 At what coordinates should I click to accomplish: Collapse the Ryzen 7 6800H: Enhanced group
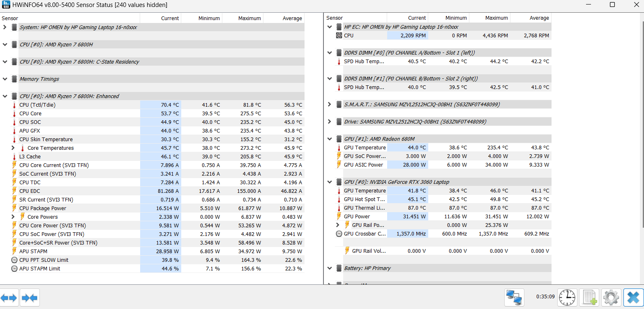[x=5, y=96]
